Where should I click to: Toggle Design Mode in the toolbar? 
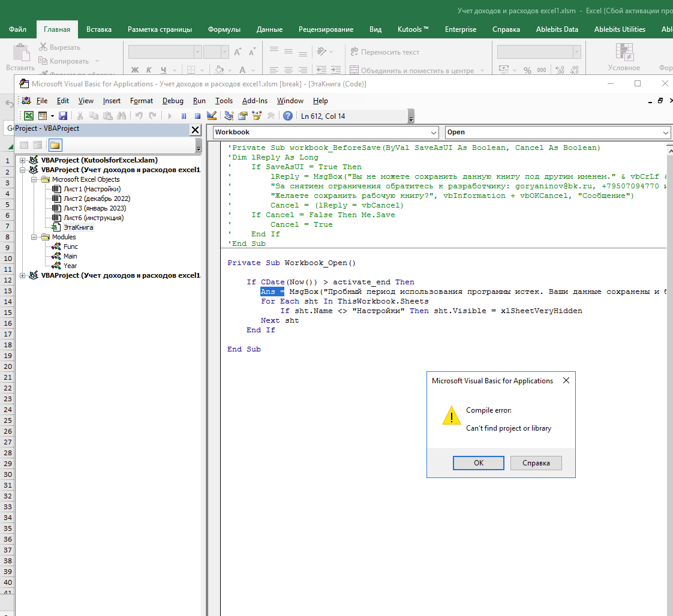point(212,116)
